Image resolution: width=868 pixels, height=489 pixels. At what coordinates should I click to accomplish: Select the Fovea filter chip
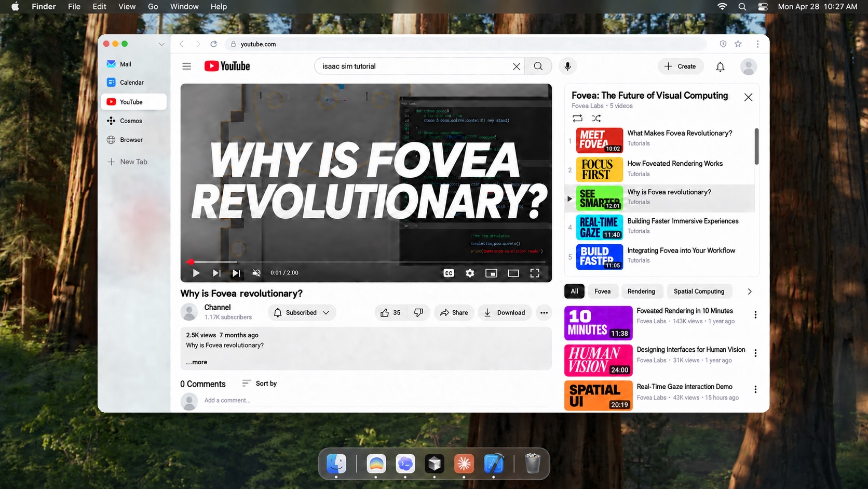pos(602,291)
